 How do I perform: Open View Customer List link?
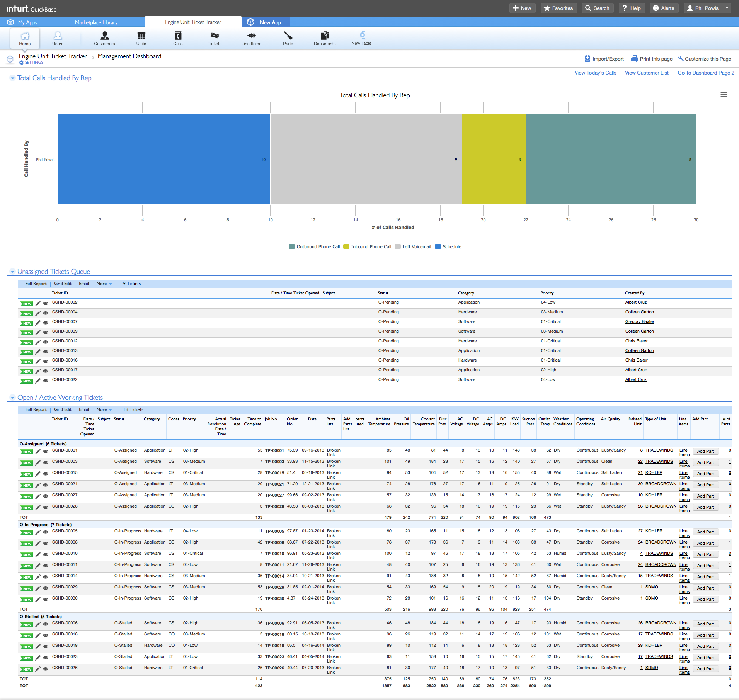coord(647,73)
